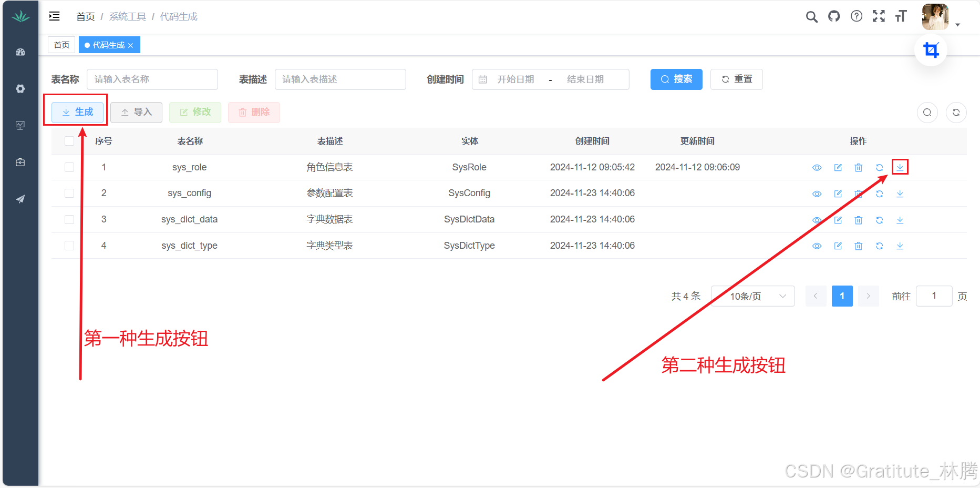Edit the sys_dict_data row
Viewport: 980px width, 488px height.
click(838, 220)
